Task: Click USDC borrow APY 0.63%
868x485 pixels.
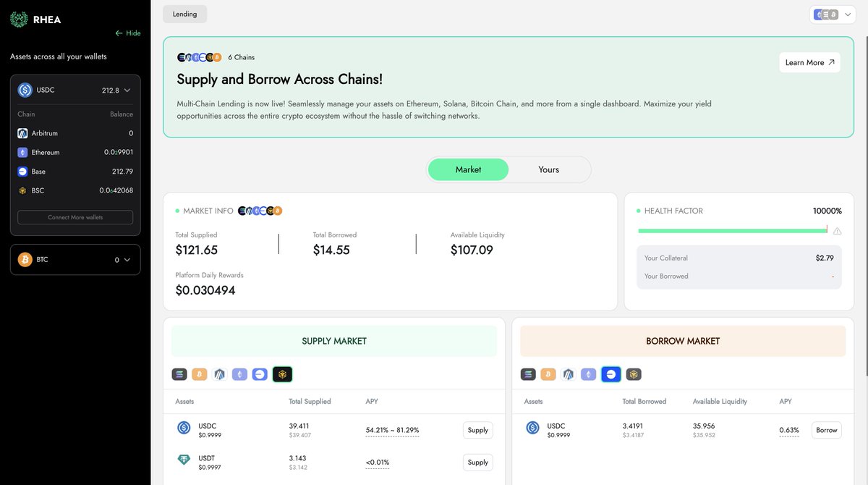Action: (x=789, y=430)
